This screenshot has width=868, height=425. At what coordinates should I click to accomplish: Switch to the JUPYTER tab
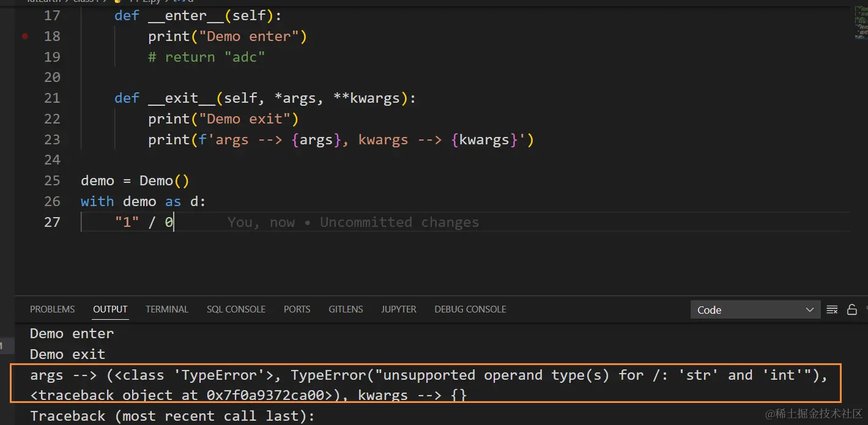399,309
